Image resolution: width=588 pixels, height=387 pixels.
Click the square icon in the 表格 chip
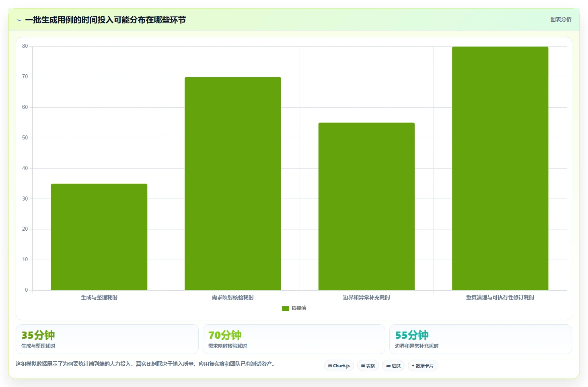point(363,366)
